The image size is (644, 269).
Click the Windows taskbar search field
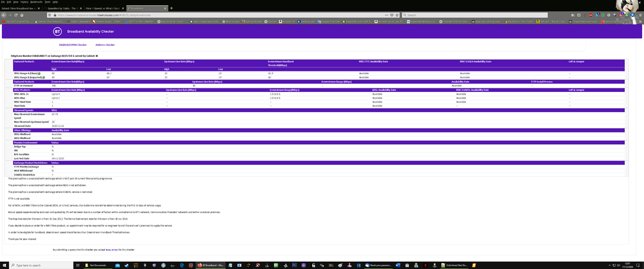point(39,265)
